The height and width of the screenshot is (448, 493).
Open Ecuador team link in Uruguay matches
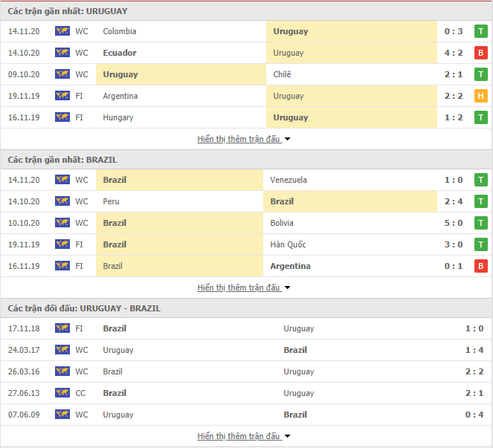pyautogui.click(x=120, y=53)
